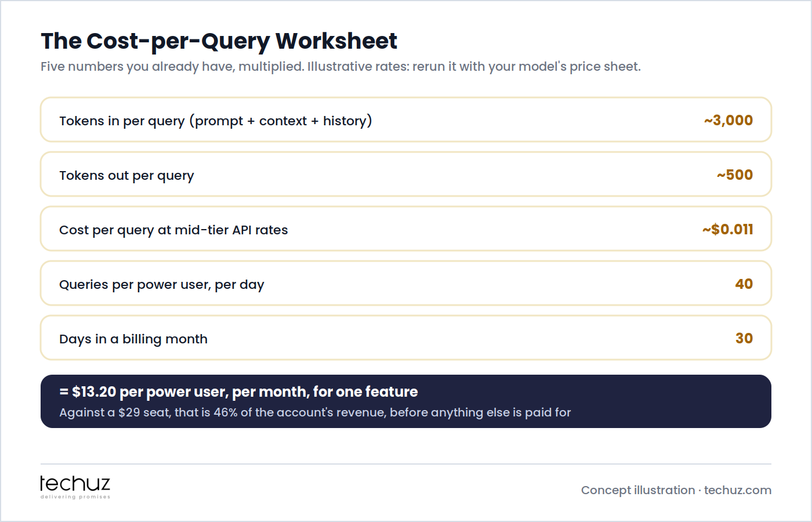Click the value '30'
Image resolution: width=812 pixels, height=522 pixels.
point(744,338)
